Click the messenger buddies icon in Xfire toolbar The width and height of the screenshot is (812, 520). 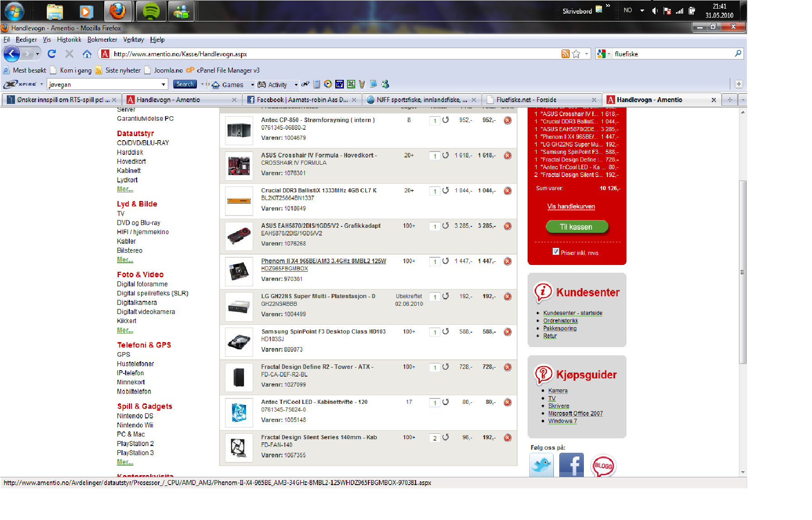(385, 84)
